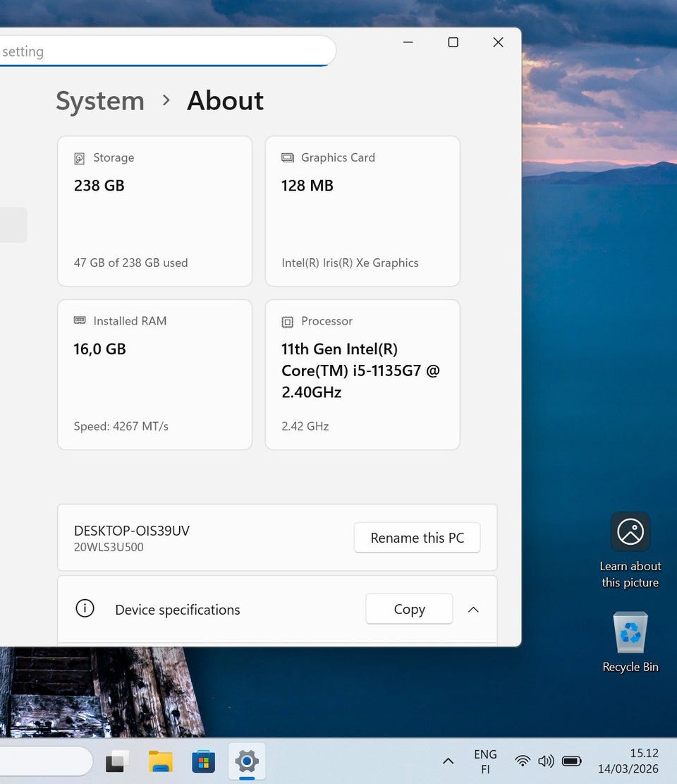Click the volume speaker tray icon
Screen dimensions: 677x784
pos(546,761)
